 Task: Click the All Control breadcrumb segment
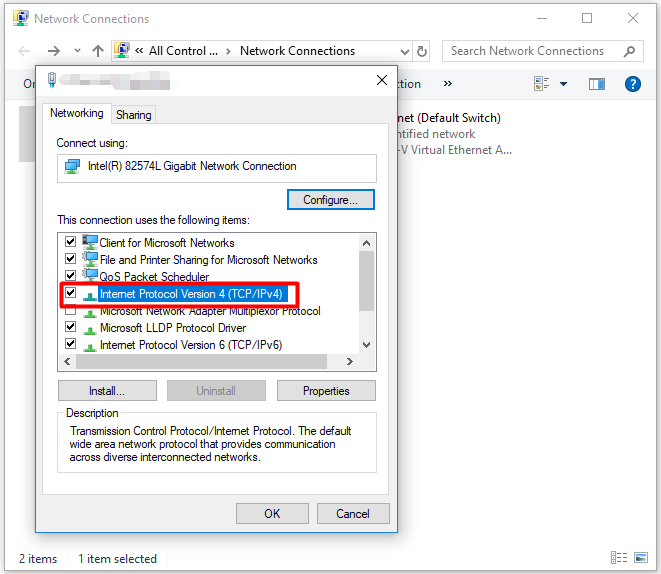coord(183,51)
